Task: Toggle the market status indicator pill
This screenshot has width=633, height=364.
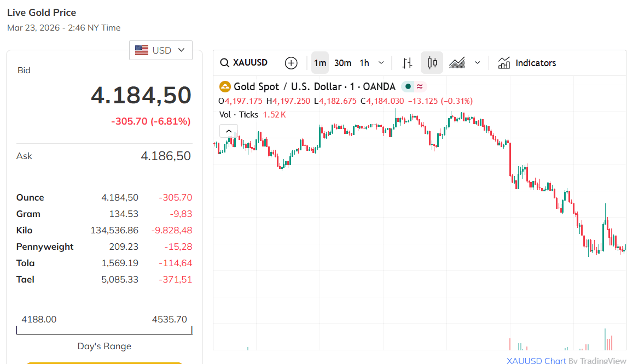Action: (414, 86)
